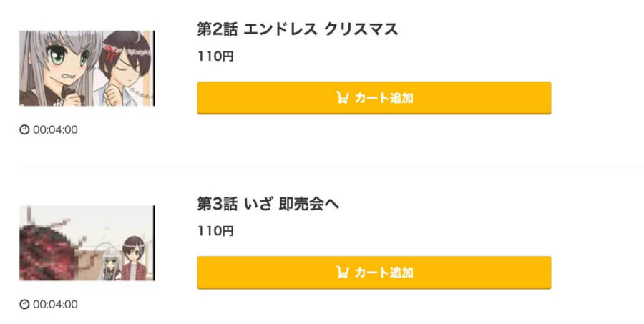The height and width of the screenshot is (324, 644).
Task: Click the clock icon under episode 2 thumbnail
Action: point(24,129)
